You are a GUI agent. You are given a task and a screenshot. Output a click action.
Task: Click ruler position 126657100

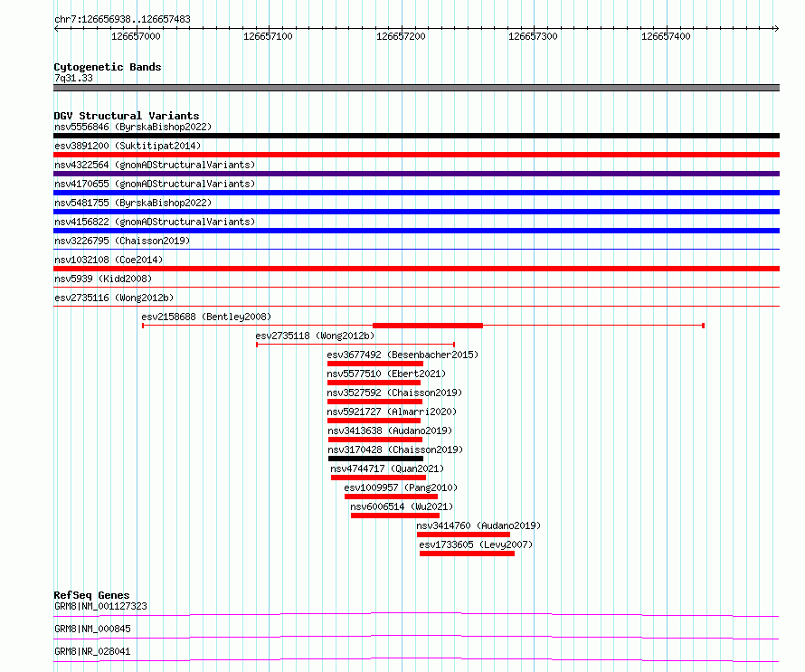pos(268,36)
